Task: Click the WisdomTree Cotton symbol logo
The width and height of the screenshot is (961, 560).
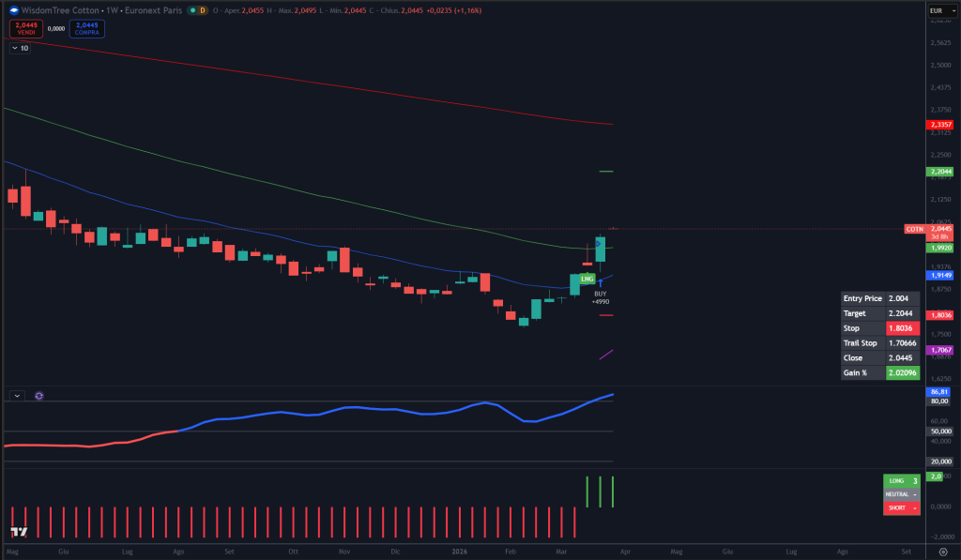Action: coord(14,10)
